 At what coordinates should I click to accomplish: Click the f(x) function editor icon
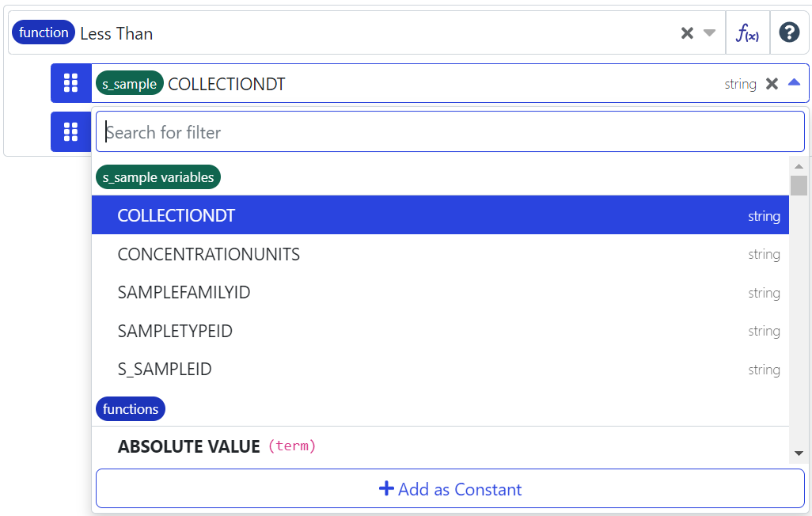747,33
